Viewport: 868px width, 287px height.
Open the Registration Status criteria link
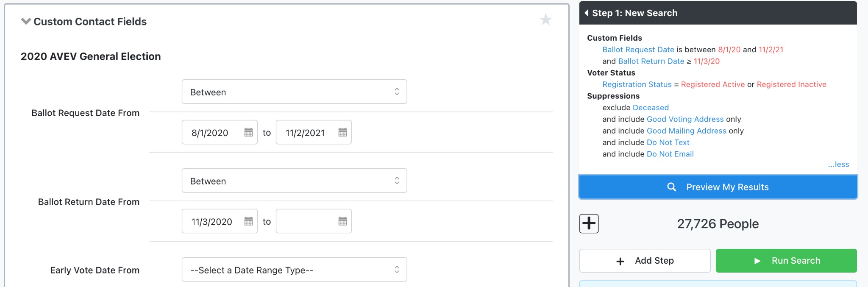click(x=637, y=84)
